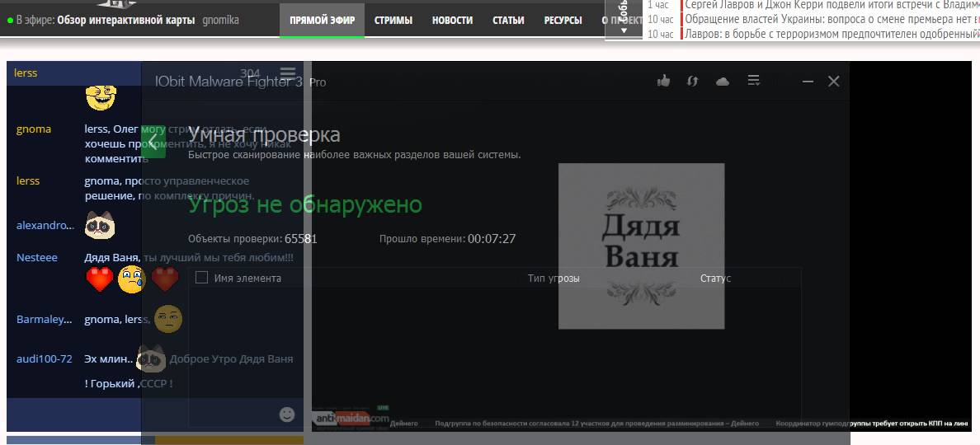
Task: Click the scanned objects count 65581
Action: click(x=300, y=238)
